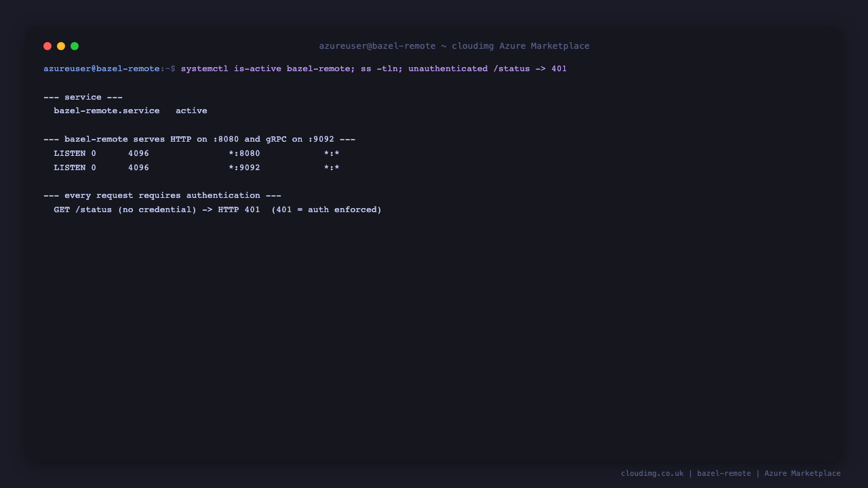Click 'bazel-remote' in the footer
This screenshot has height=488, width=868.
(724, 473)
